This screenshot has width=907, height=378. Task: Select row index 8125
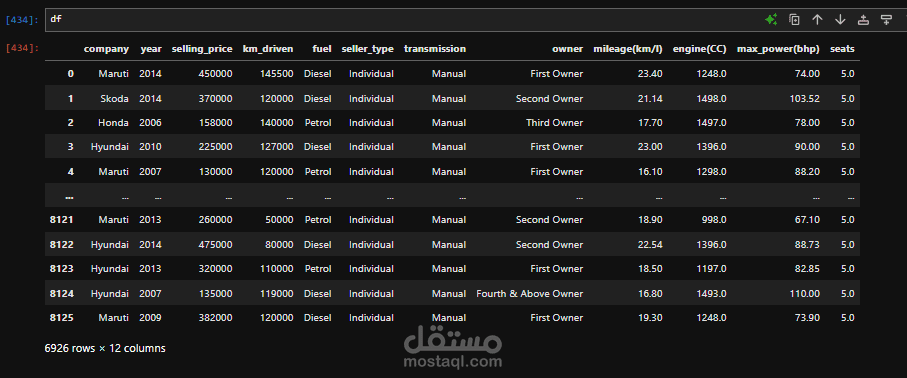(62, 318)
